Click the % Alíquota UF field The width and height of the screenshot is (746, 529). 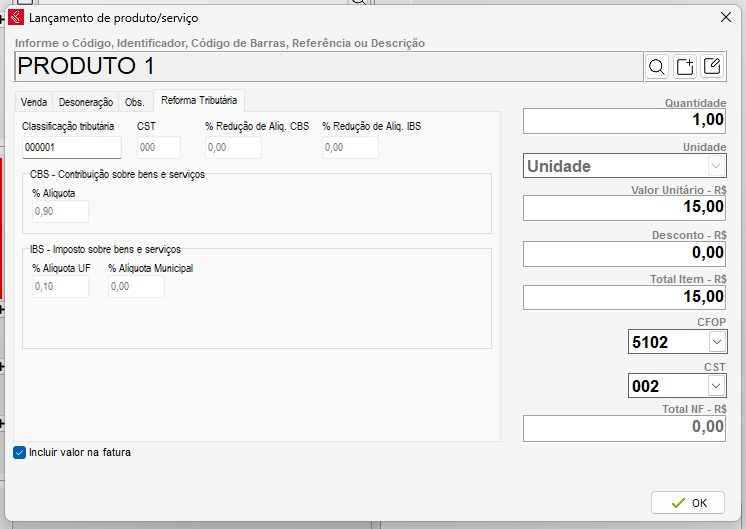point(60,287)
